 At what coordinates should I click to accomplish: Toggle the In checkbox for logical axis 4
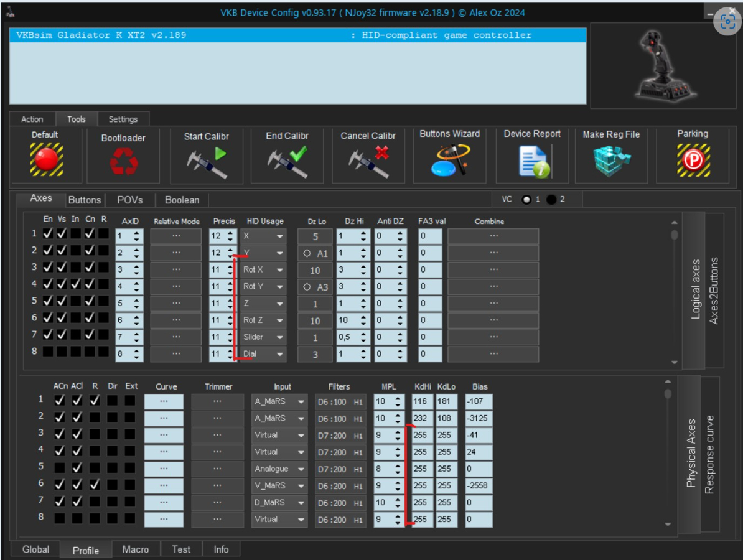pos(76,284)
